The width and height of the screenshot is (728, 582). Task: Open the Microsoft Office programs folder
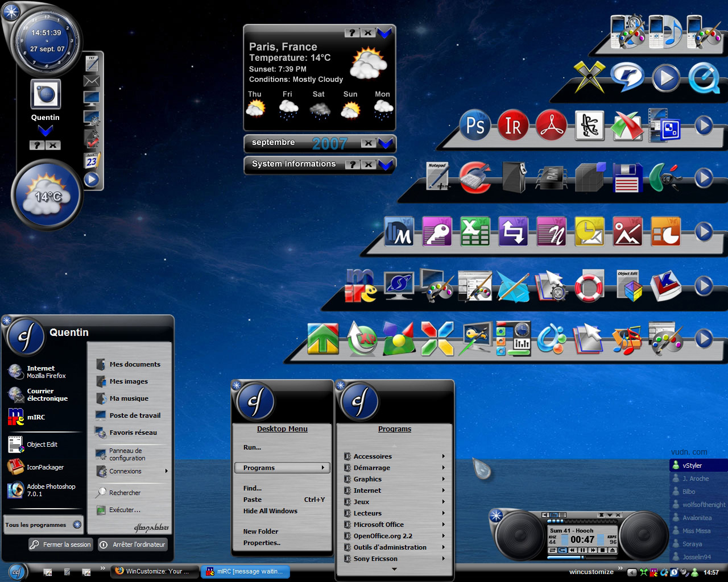click(394, 525)
